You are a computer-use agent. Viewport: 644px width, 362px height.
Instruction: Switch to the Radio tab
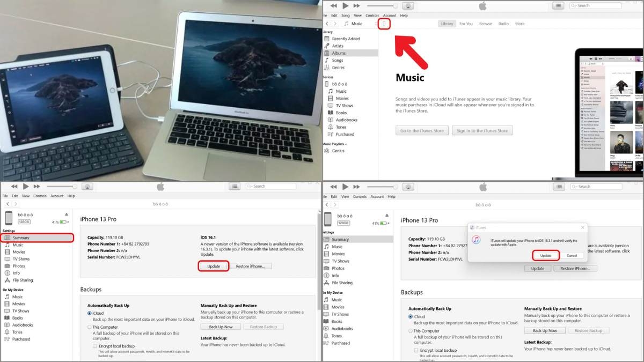tap(503, 24)
